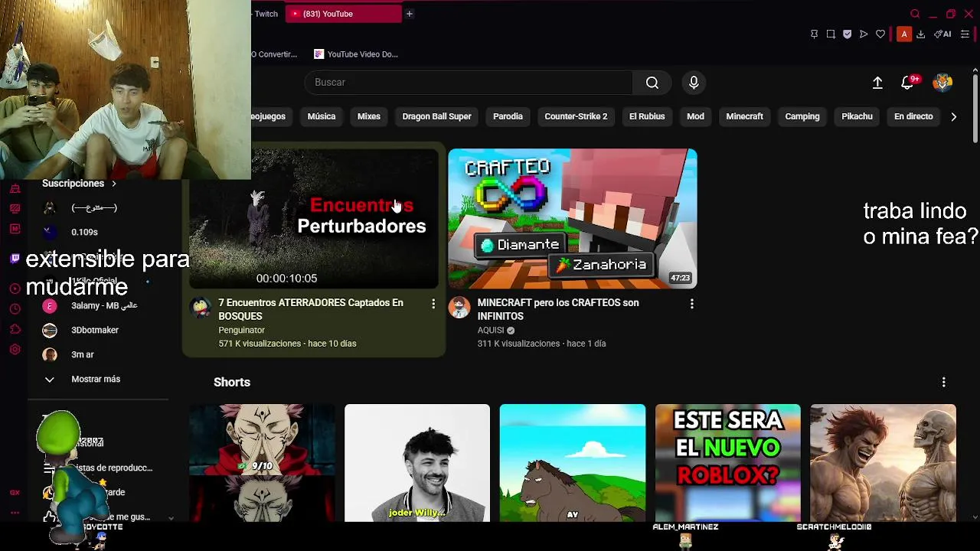Take a snapshot with the crop icon
Image resolution: width=980 pixels, height=551 pixels.
(x=831, y=34)
